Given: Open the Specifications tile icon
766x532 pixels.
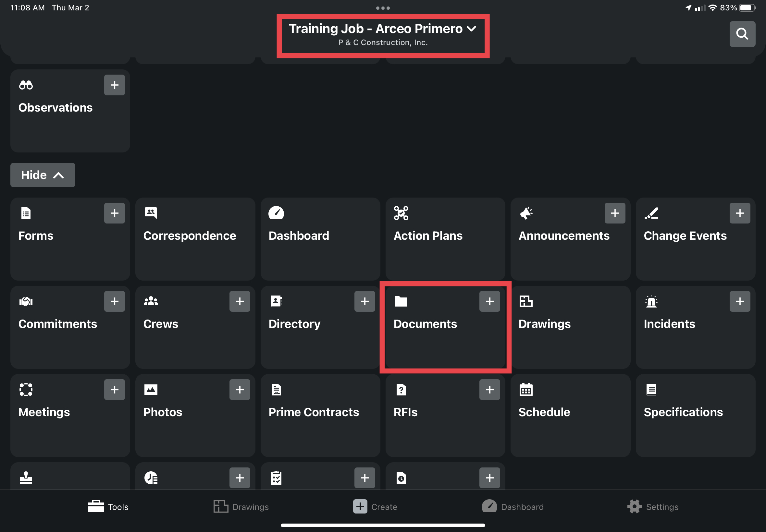Looking at the screenshot, I should (x=651, y=389).
